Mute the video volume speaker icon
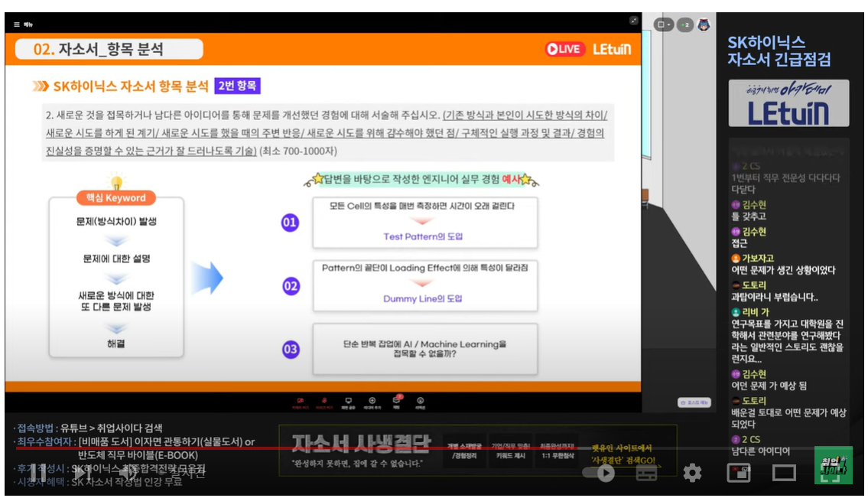 [128, 473]
